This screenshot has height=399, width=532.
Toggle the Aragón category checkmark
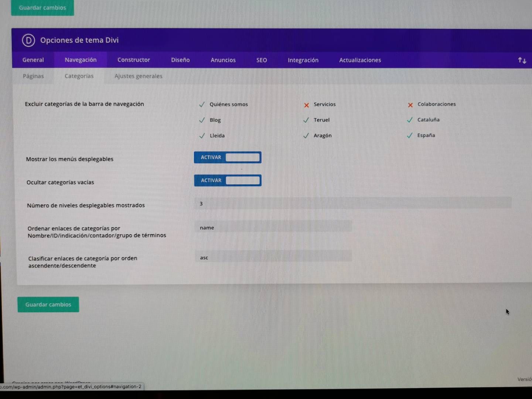click(306, 136)
